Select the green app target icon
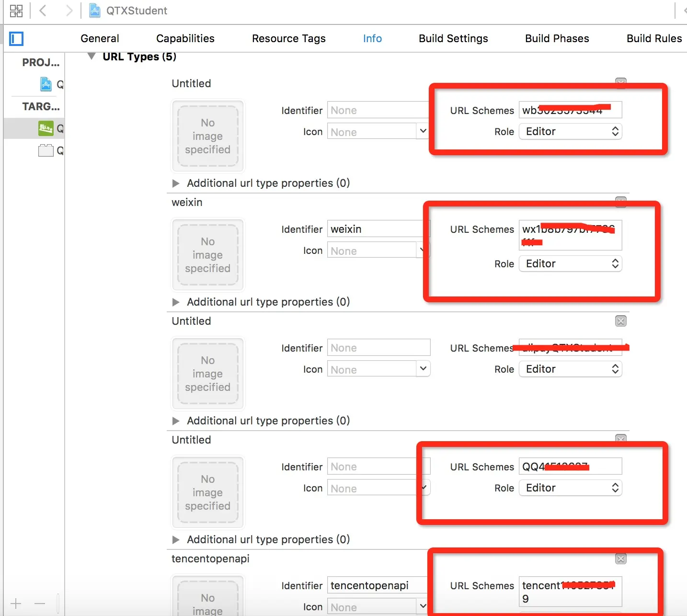687x616 pixels. [46, 128]
